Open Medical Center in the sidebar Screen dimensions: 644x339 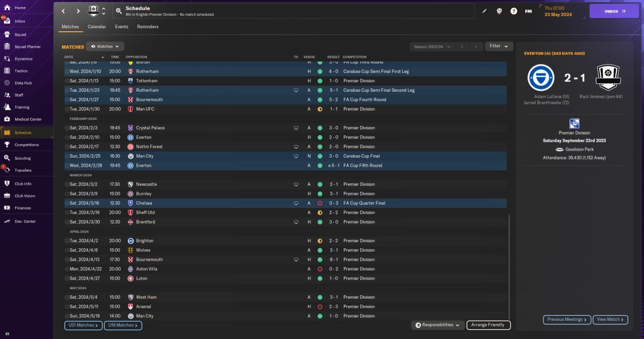[x=28, y=119]
